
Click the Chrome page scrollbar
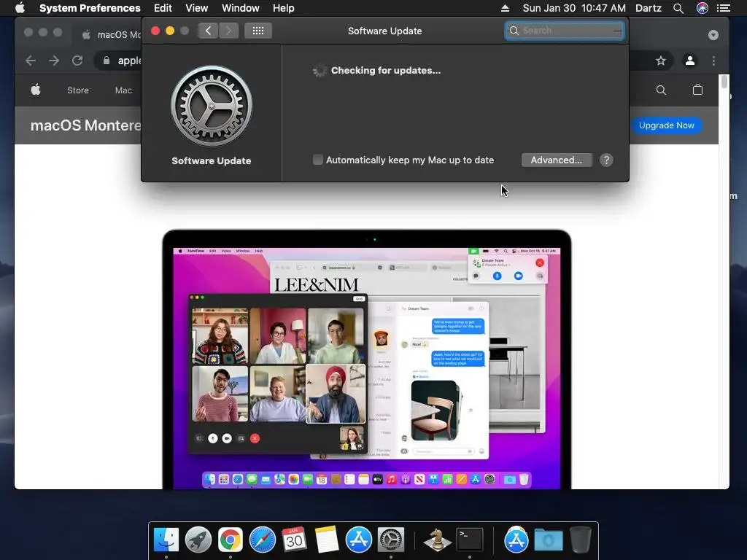tap(724, 82)
